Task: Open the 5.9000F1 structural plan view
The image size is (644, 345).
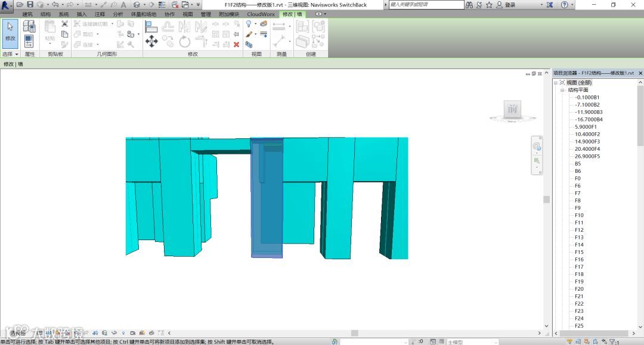Action: point(585,127)
